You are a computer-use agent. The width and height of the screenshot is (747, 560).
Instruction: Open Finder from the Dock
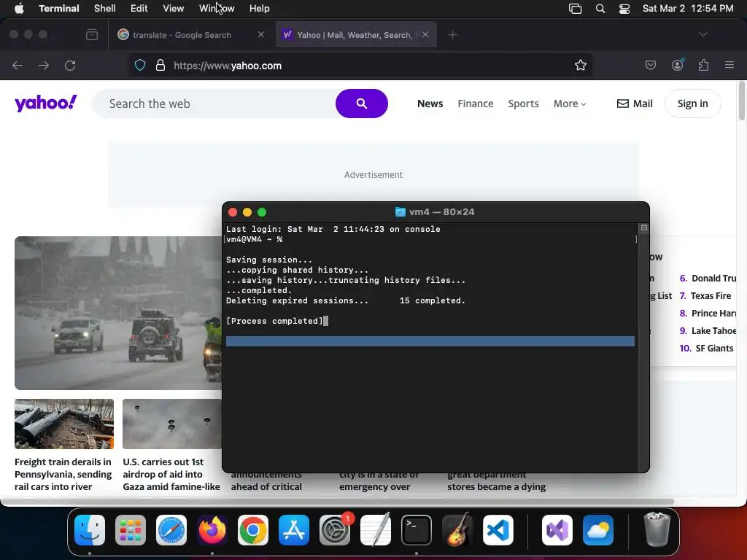pos(90,530)
